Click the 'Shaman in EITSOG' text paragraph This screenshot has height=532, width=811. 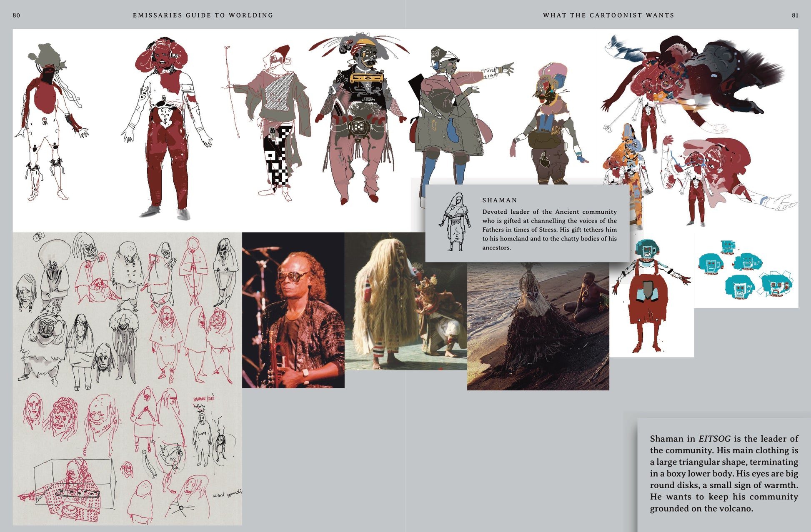(723, 473)
